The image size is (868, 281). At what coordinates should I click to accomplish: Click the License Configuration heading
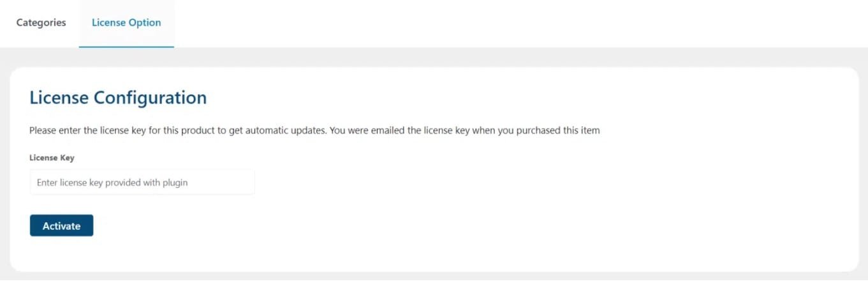(x=118, y=98)
